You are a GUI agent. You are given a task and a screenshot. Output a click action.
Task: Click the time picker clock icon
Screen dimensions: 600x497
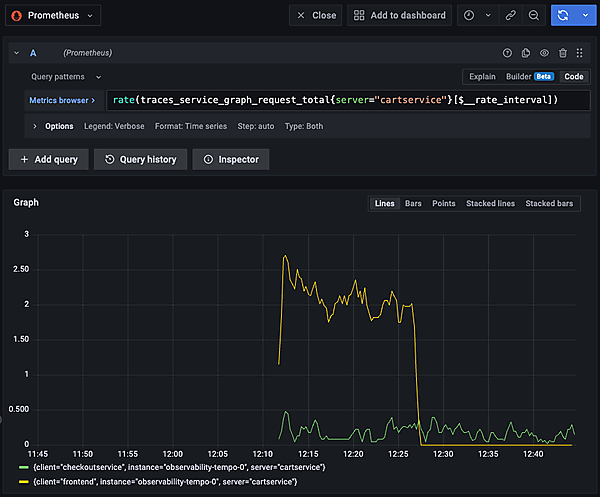tap(470, 16)
